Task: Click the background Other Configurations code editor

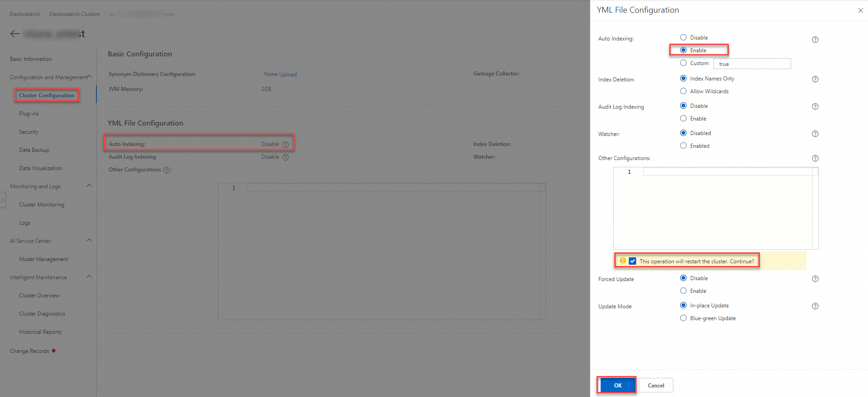Action: [x=381, y=252]
